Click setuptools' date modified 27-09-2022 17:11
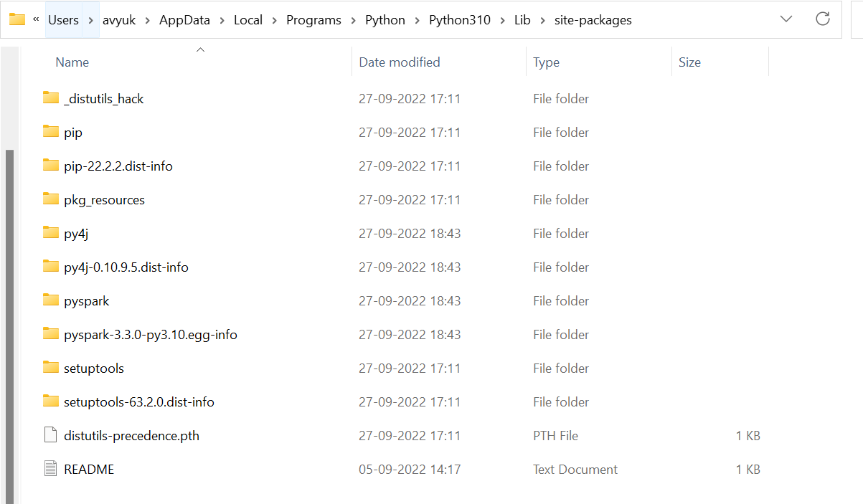The image size is (863, 504). pos(410,368)
